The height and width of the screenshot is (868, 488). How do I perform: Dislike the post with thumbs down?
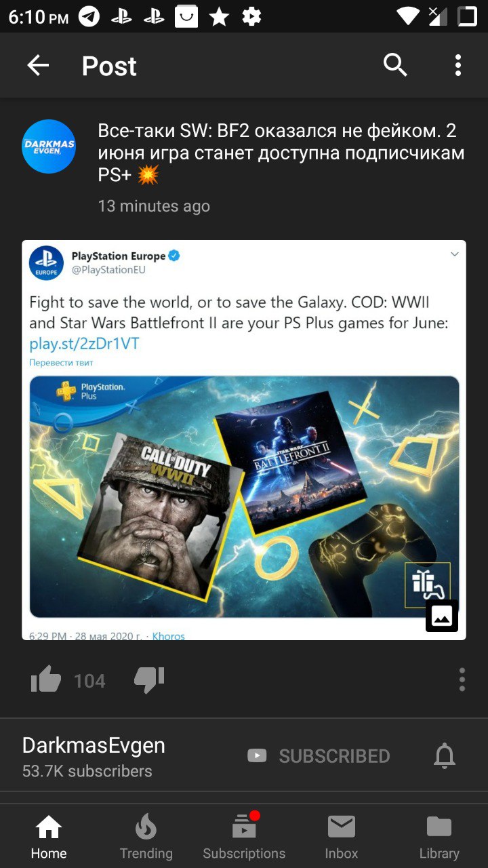coord(149,679)
